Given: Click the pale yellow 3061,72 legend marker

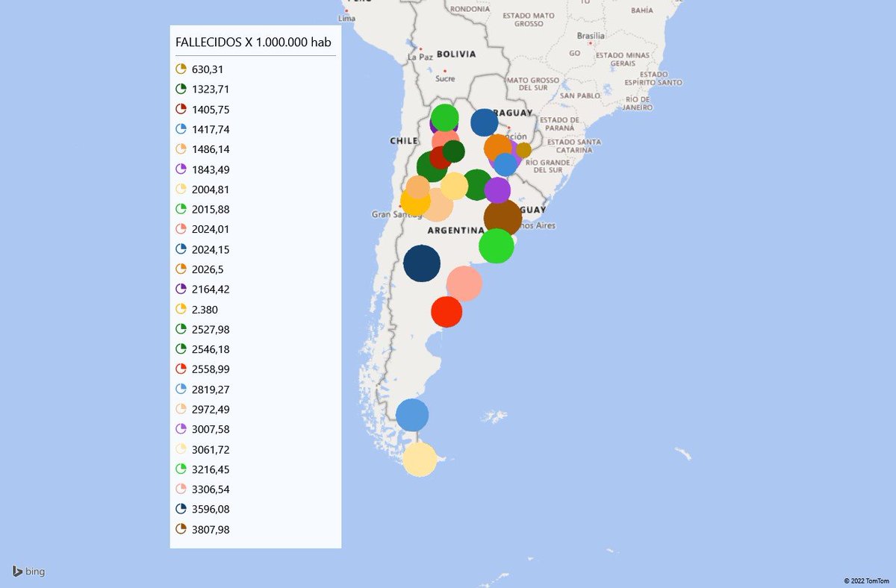Looking at the screenshot, I should (x=181, y=449).
